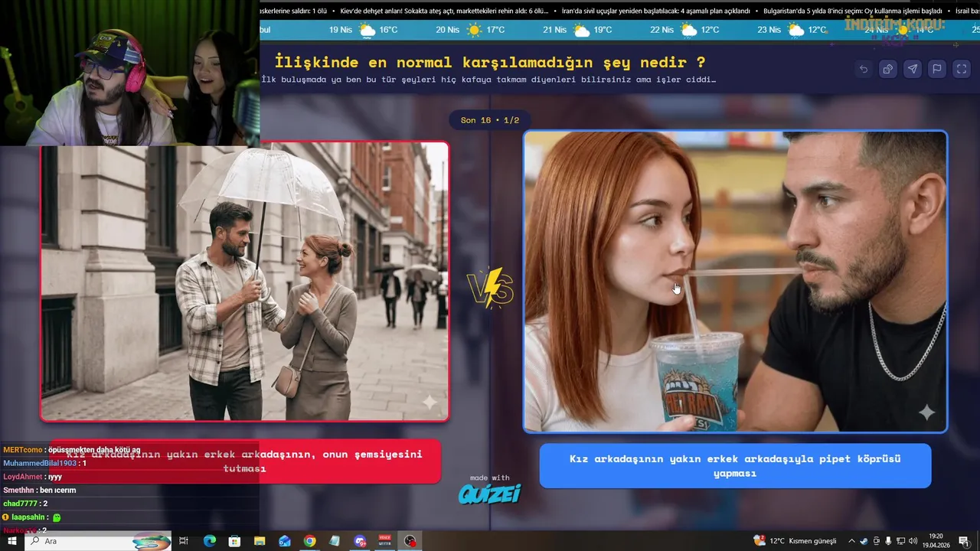980x551 pixels.
Task: Open Voicemeeter from the taskbar
Action: 385,541
